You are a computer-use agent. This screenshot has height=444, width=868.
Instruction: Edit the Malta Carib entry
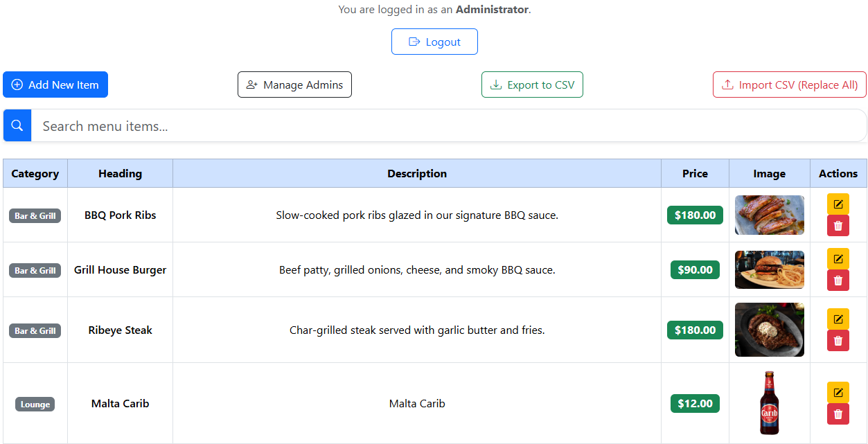838,392
